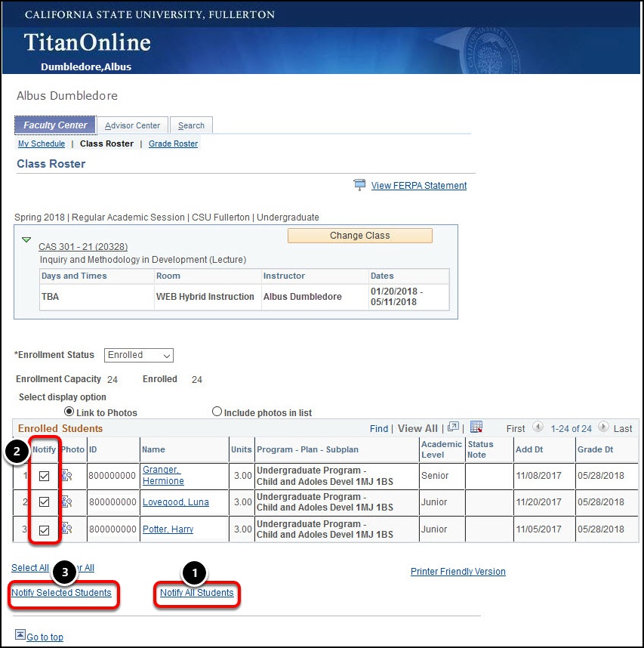Sort by Program - Plan - Subplan header
Image resolution: width=644 pixels, height=648 pixels.
pyautogui.click(x=307, y=449)
